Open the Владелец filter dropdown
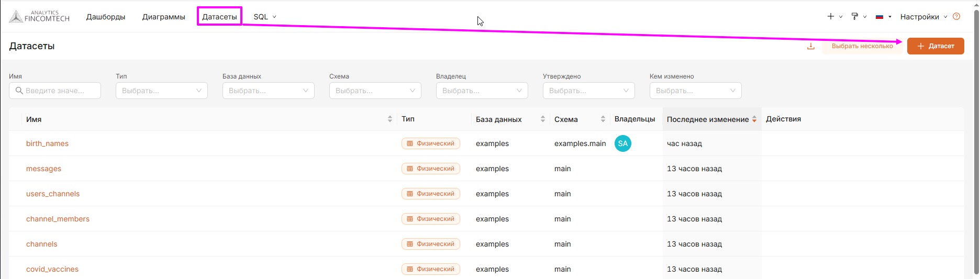Viewport: 980px width, 279px height. [482, 91]
